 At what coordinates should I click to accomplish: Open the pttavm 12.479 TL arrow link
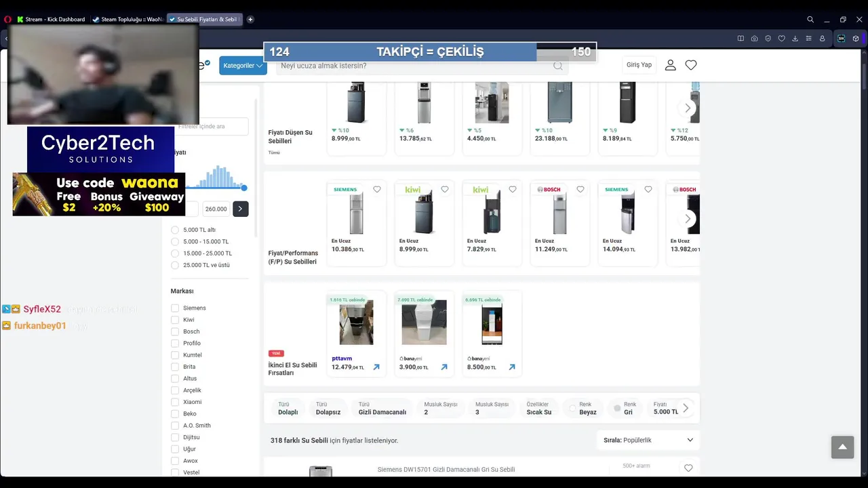tap(376, 367)
